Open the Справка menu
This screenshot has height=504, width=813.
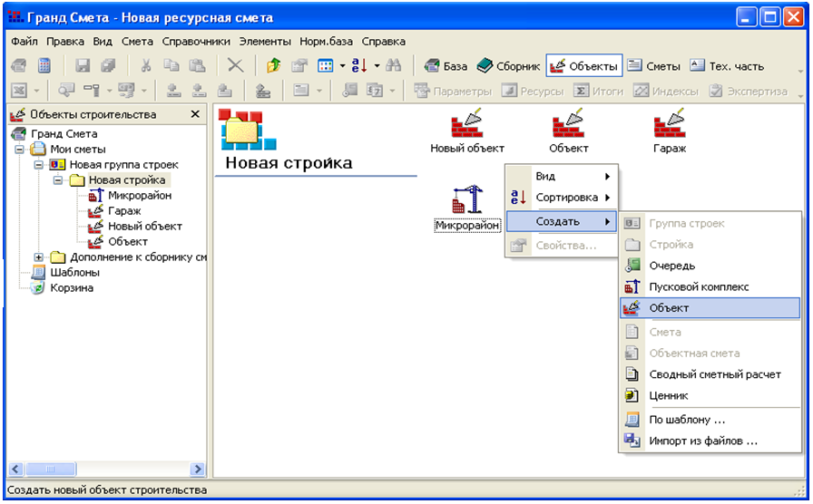[x=384, y=42]
